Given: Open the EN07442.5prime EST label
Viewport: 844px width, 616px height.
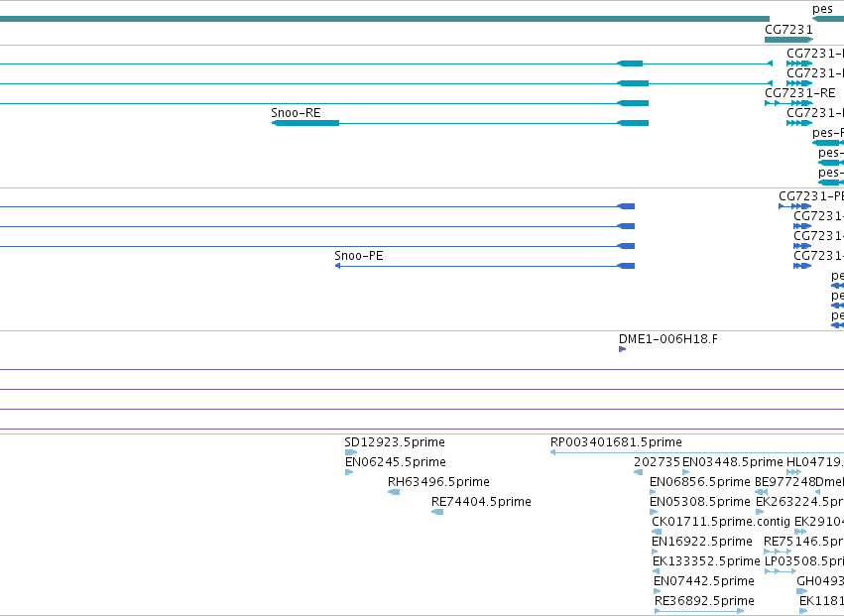Looking at the screenshot, I should click(704, 581).
